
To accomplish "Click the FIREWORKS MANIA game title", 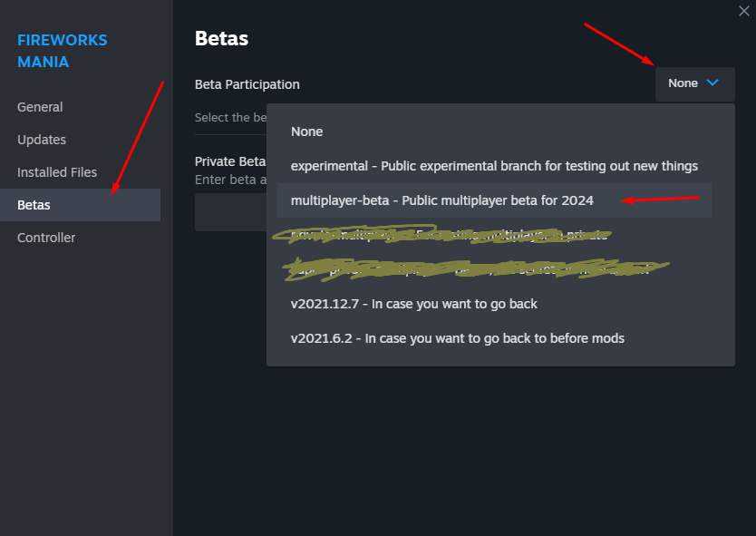I will coord(63,51).
